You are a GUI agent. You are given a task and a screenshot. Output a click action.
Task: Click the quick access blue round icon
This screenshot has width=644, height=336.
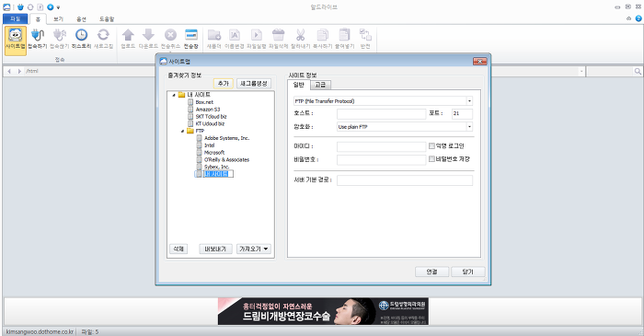[50, 7]
